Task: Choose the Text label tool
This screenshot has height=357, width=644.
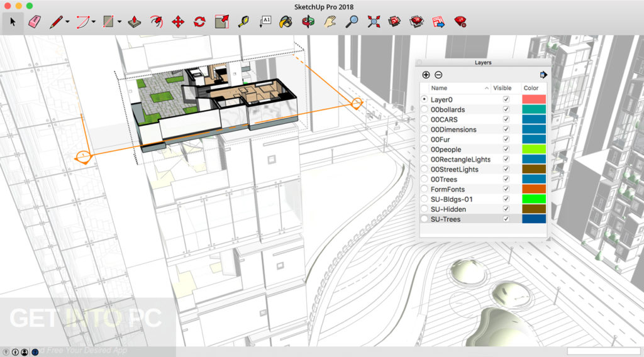Action: (265, 22)
